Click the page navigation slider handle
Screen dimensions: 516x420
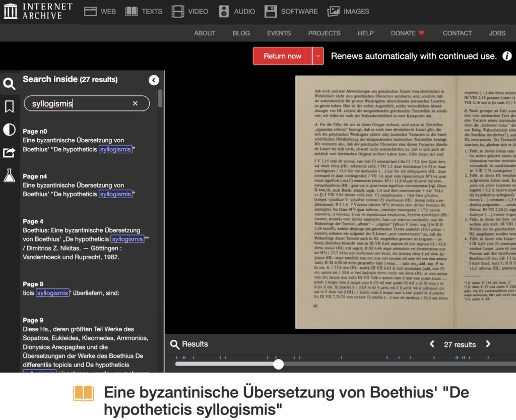coord(278,364)
